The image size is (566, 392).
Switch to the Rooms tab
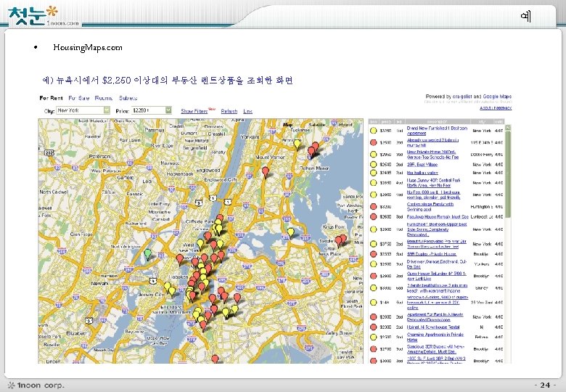pyautogui.click(x=104, y=98)
